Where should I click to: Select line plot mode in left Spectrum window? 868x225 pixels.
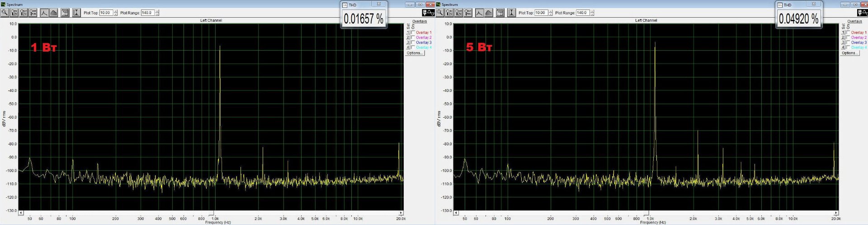point(44,13)
